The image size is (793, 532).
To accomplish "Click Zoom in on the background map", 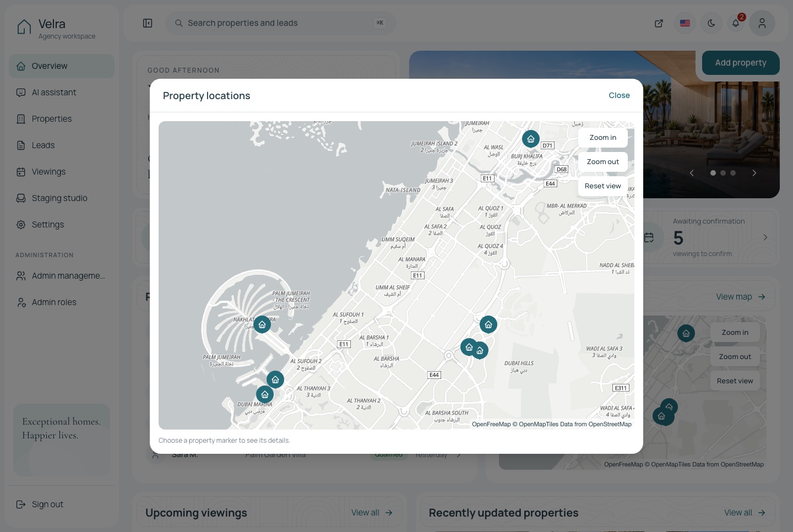I will click(x=735, y=333).
